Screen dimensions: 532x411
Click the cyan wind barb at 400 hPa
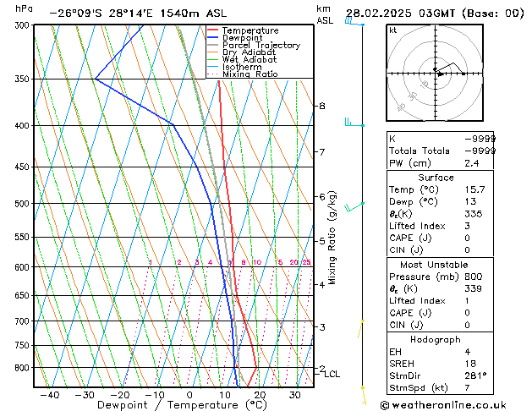(354, 123)
